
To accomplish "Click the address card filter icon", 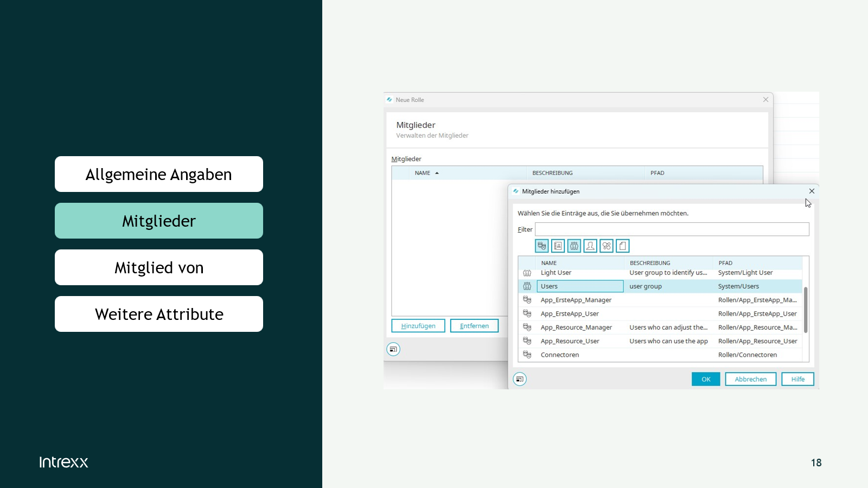I will [558, 246].
